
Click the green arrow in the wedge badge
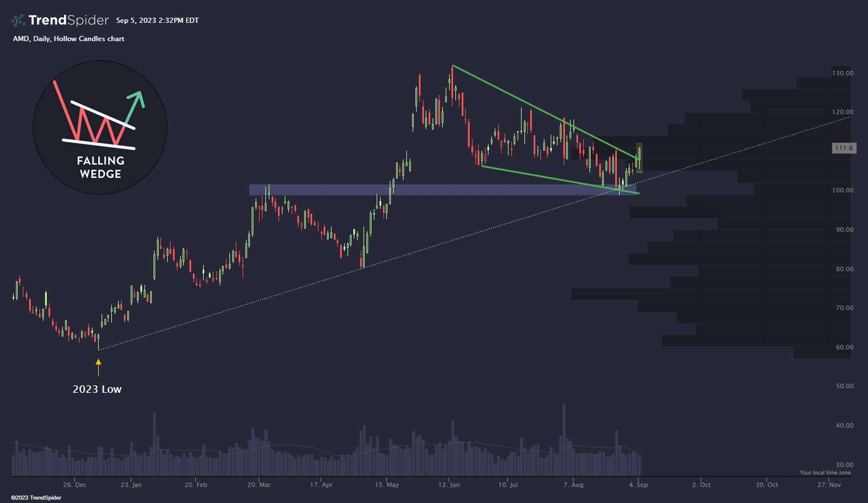click(134, 108)
